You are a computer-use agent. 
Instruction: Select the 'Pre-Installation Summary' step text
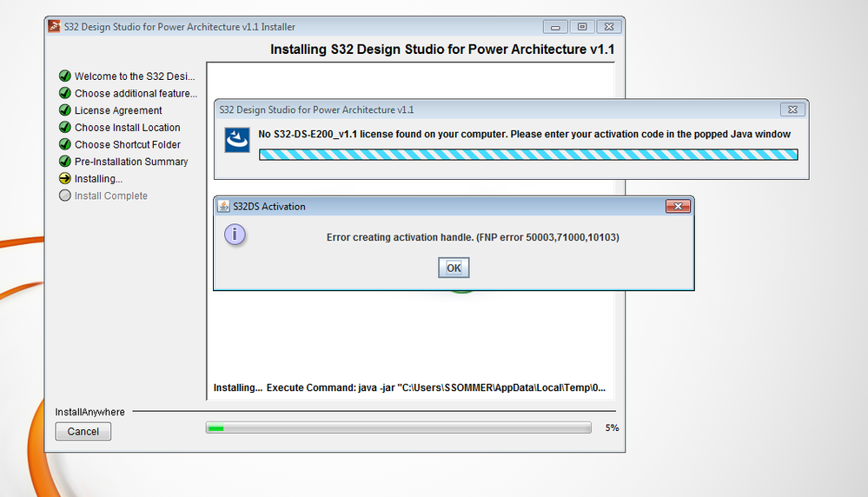click(131, 162)
